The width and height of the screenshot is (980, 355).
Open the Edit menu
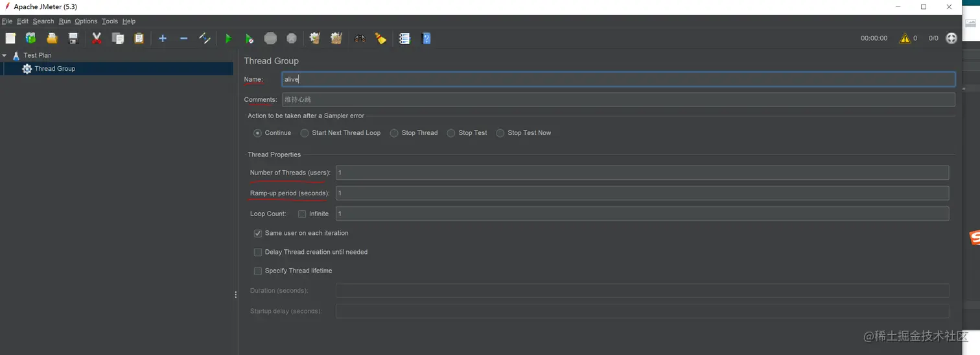coord(23,21)
